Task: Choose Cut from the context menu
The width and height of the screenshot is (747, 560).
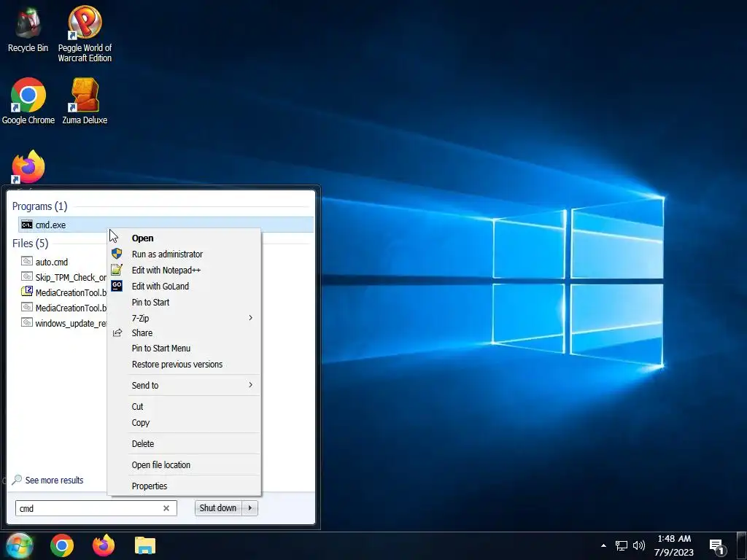Action: [x=185, y=407]
